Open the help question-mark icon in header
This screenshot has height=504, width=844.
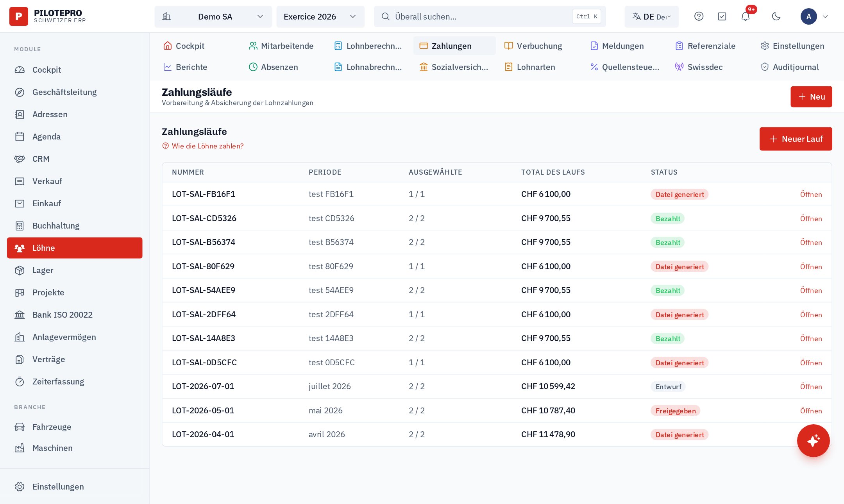point(699,16)
